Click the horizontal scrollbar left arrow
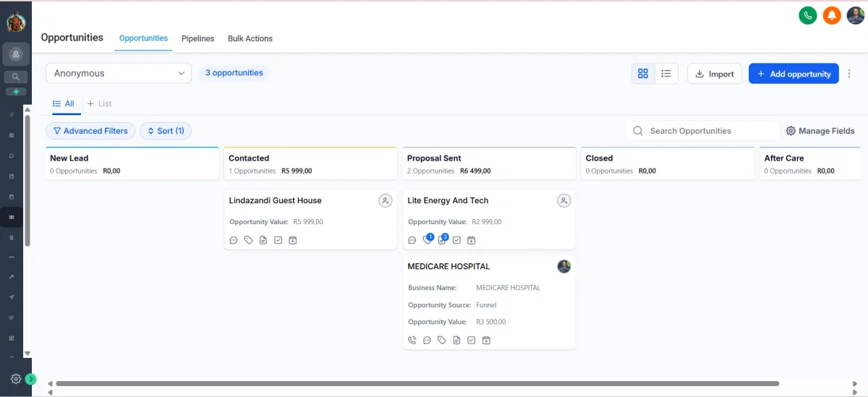The image size is (868, 397). click(x=50, y=383)
